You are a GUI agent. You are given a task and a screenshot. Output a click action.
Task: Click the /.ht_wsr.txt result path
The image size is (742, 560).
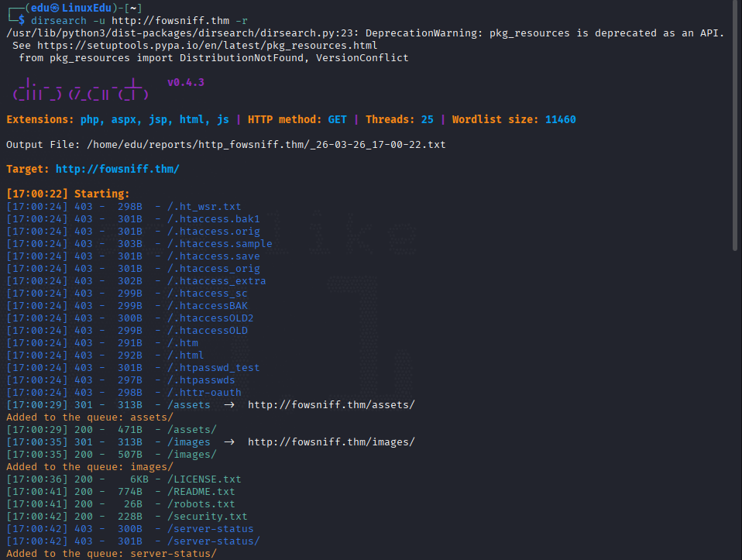point(204,206)
